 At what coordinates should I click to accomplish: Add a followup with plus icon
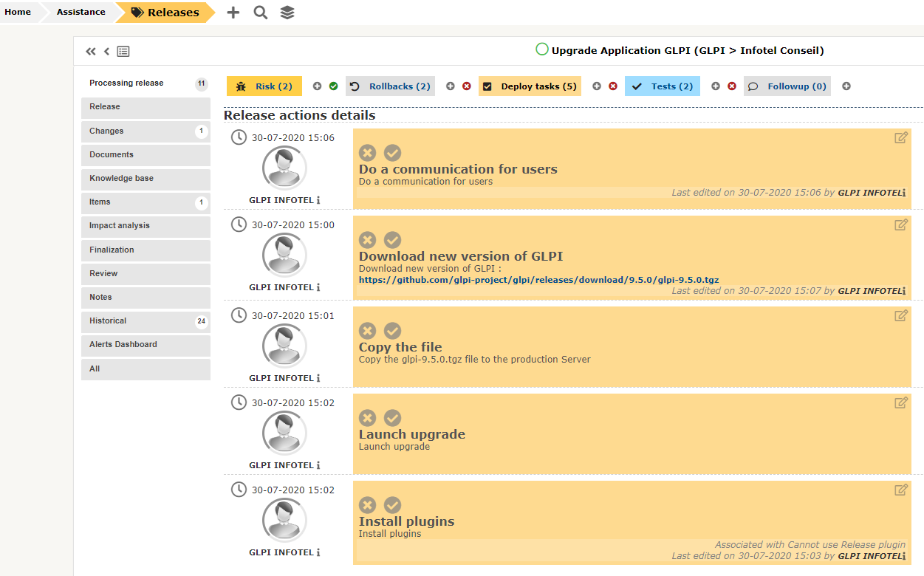(846, 86)
